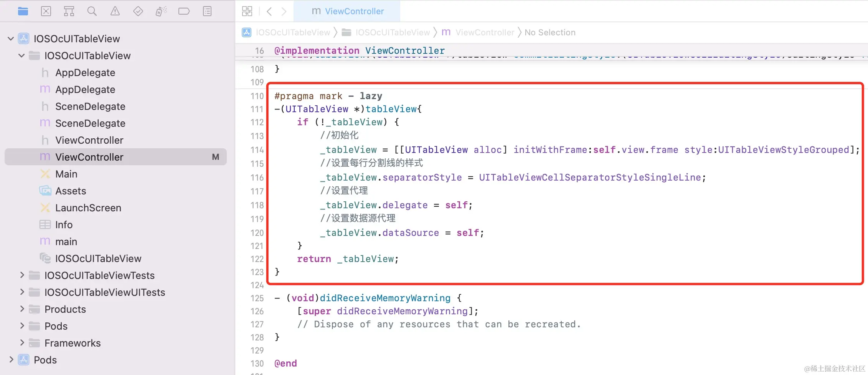The image size is (868, 375).
Task: Click 'initWithFrame:' in the code
Action: pyautogui.click(x=553, y=150)
